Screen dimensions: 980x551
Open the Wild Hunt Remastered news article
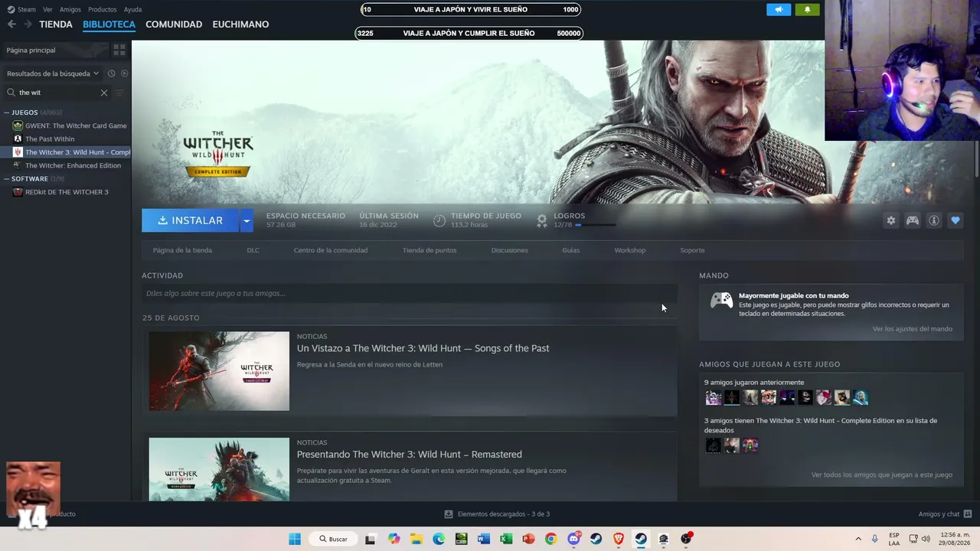click(410, 455)
